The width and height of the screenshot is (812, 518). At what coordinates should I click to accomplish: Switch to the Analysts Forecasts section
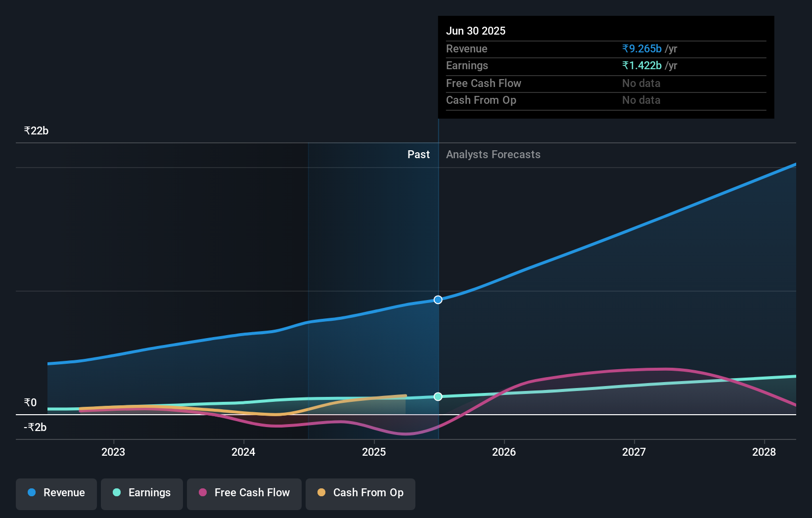pyautogui.click(x=493, y=154)
